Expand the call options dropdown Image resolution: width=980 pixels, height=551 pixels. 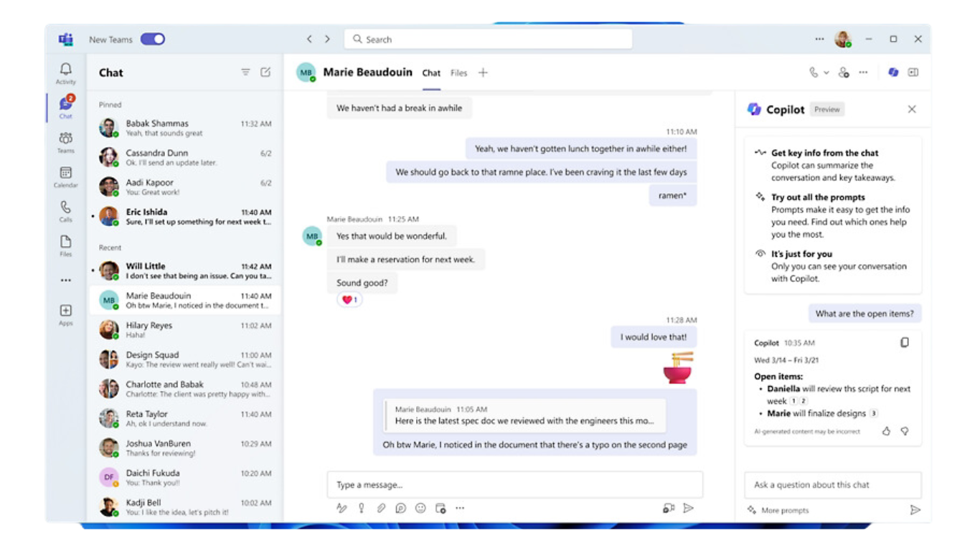(826, 72)
